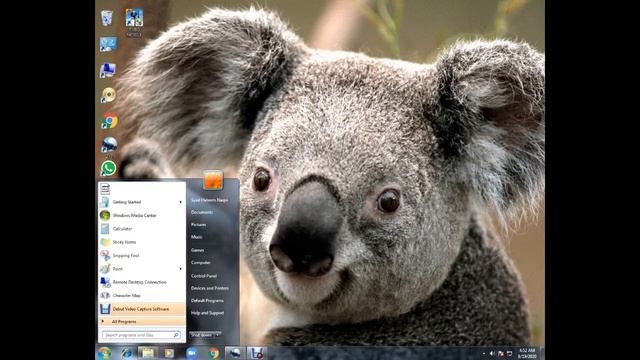Image resolution: width=640 pixels, height=360 pixels.
Task: Open Google Chrome from the taskbar
Action: 213,353
